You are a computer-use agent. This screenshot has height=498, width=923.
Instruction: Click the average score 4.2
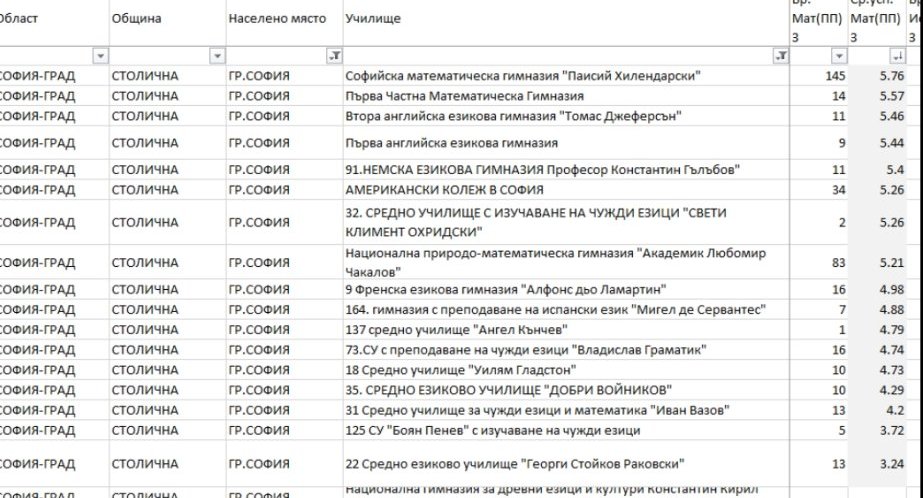point(895,410)
